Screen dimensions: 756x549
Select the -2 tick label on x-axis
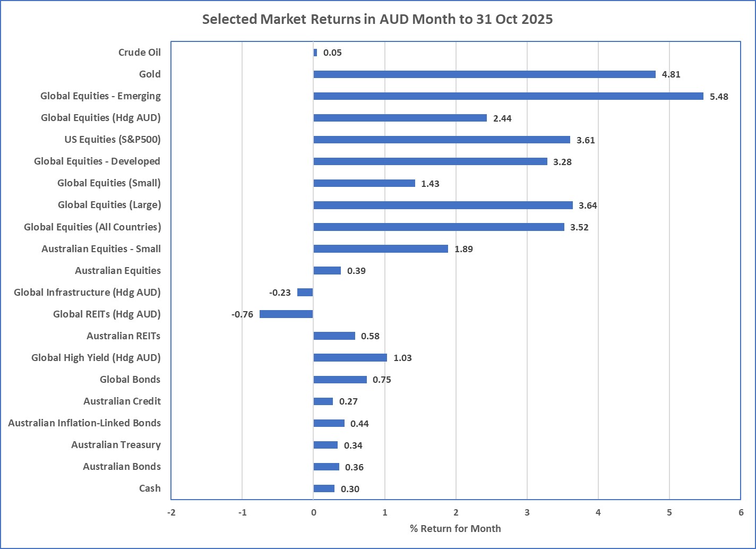tap(171, 513)
